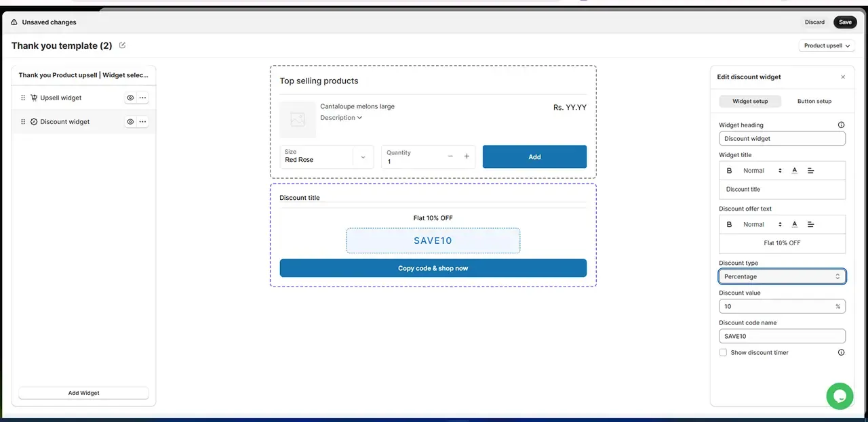868x422 pixels.
Task: Click the Widget title text editor area
Action: coord(782,190)
